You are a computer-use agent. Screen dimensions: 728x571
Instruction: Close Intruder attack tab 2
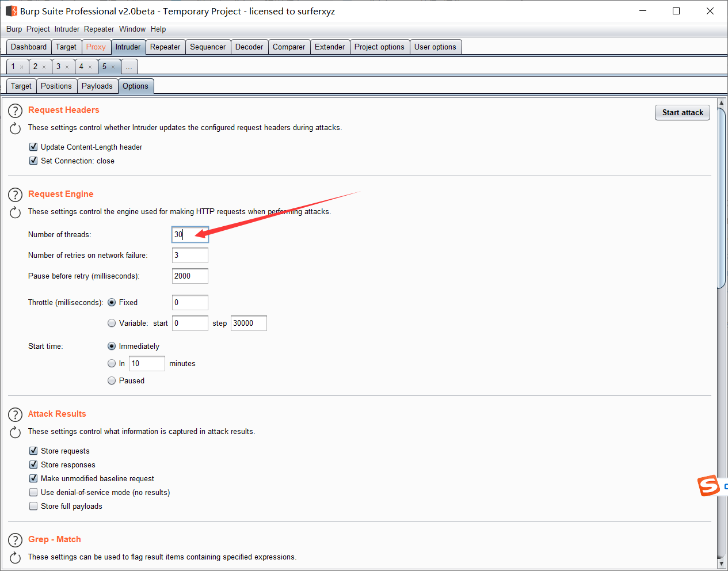[x=44, y=67]
